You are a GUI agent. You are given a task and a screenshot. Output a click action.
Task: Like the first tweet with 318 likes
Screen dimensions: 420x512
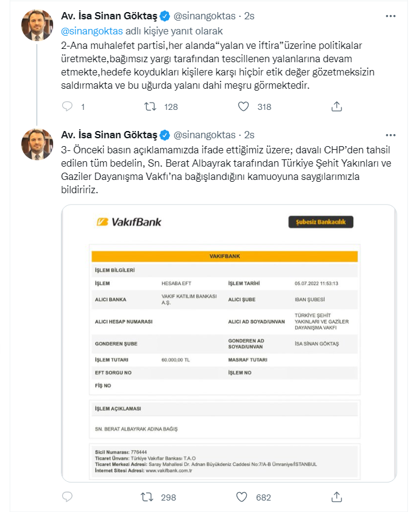(244, 107)
